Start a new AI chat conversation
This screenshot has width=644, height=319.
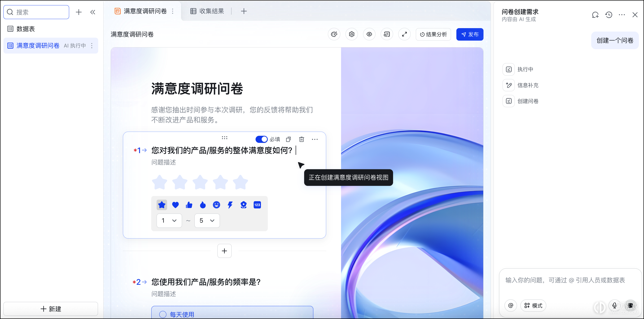(595, 15)
